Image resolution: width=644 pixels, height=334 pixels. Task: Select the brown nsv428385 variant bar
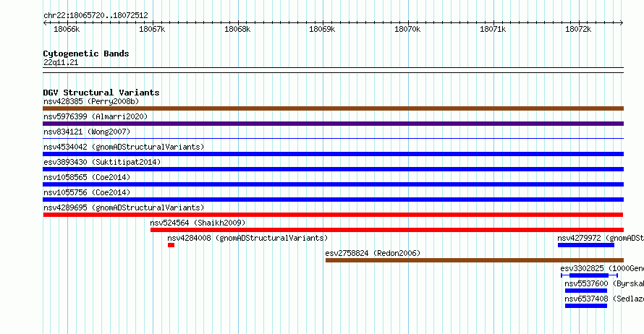coord(333,108)
